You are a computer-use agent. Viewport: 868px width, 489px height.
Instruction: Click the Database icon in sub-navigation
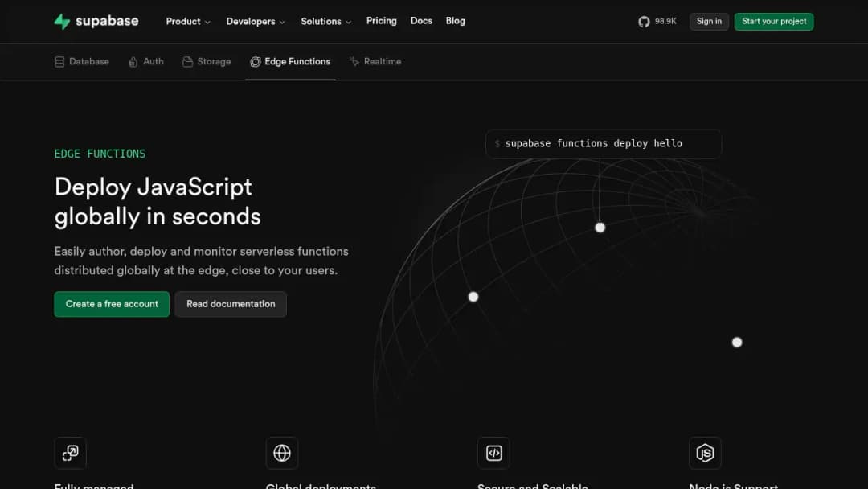(59, 62)
